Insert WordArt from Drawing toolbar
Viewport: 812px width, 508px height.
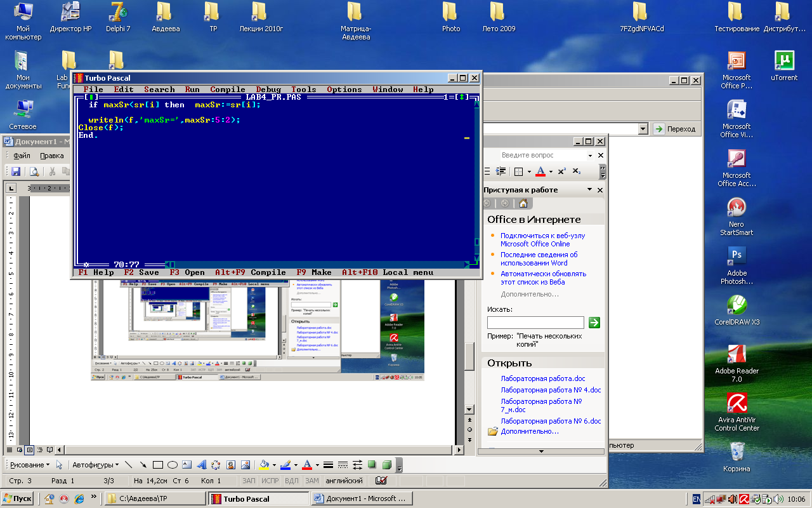pyautogui.click(x=201, y=465)
